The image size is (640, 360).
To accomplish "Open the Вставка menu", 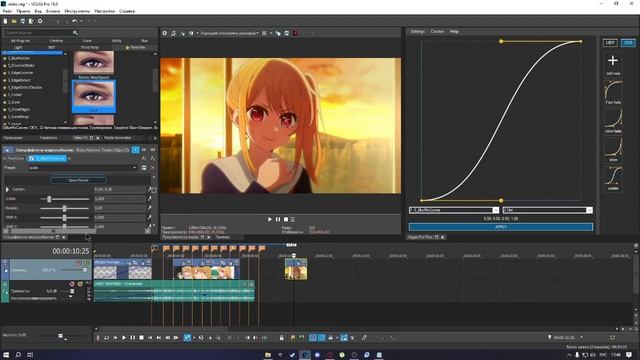I will [53, 11].
